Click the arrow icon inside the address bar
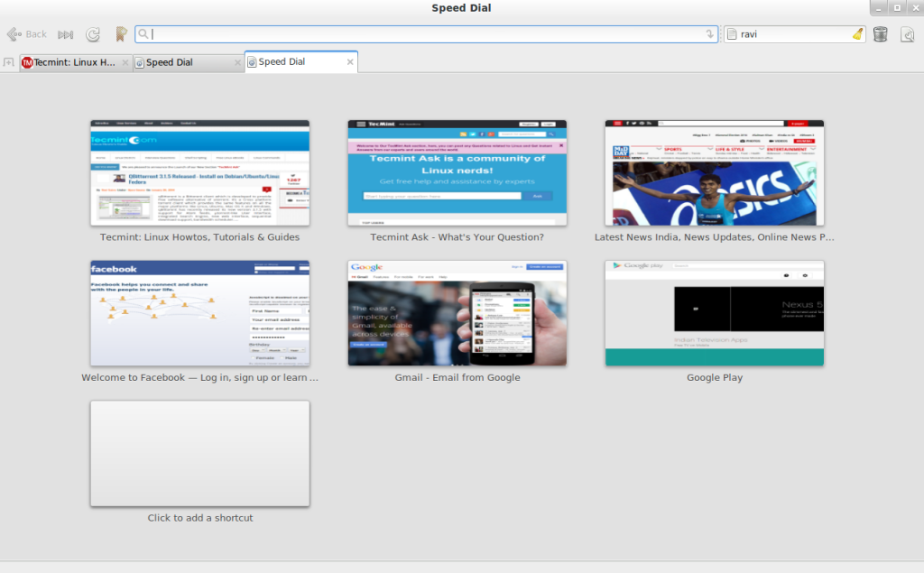This screenshot has height=573, width=924. point(710,34)
